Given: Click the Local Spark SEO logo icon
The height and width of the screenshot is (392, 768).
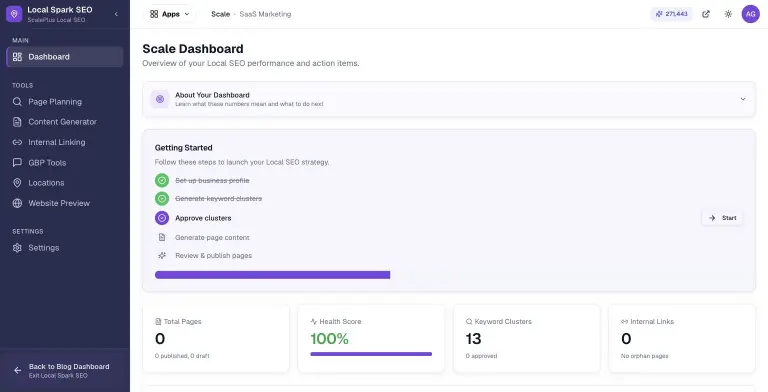Looking at the screenshot, I should pos(14,14).
